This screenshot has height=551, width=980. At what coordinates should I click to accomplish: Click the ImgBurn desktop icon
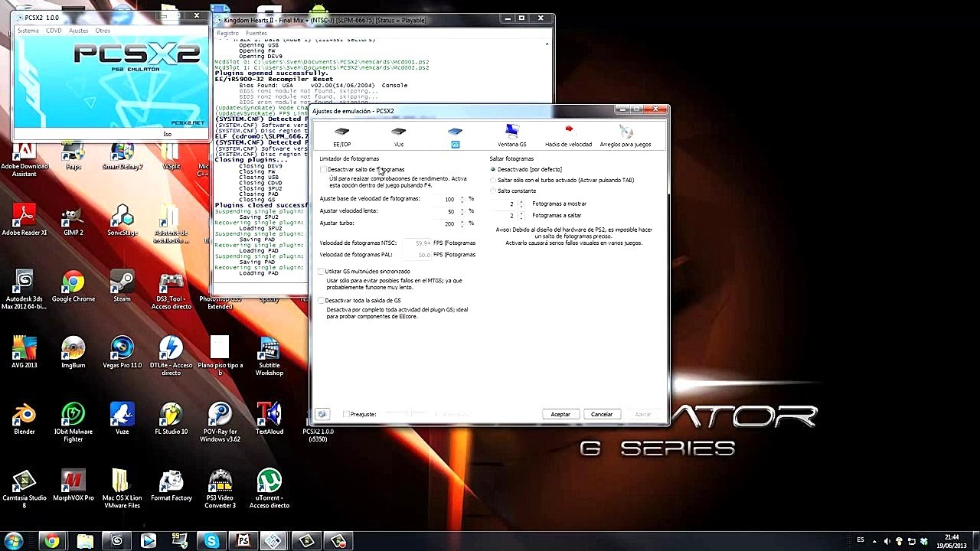click(73, 352)
